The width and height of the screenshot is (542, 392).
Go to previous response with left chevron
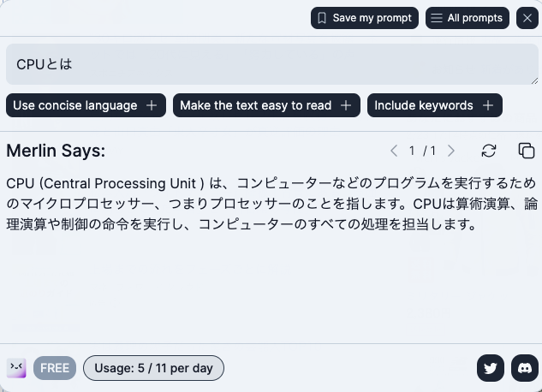pyautogui.click(x=394, y=151)
